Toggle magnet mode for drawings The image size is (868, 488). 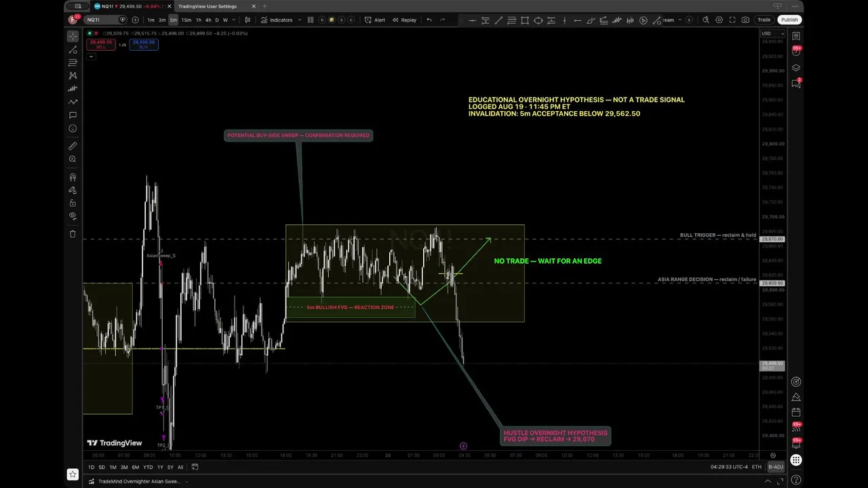click(x=73, y=177)
